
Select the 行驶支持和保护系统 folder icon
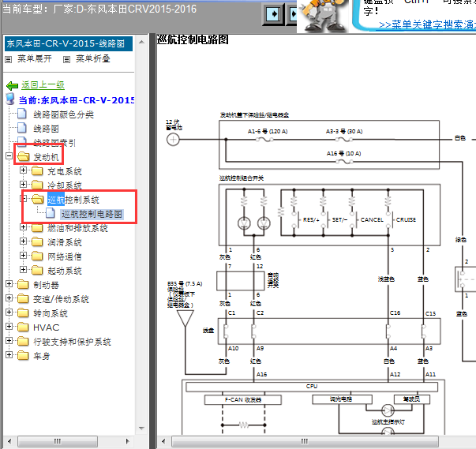(23, 341)
